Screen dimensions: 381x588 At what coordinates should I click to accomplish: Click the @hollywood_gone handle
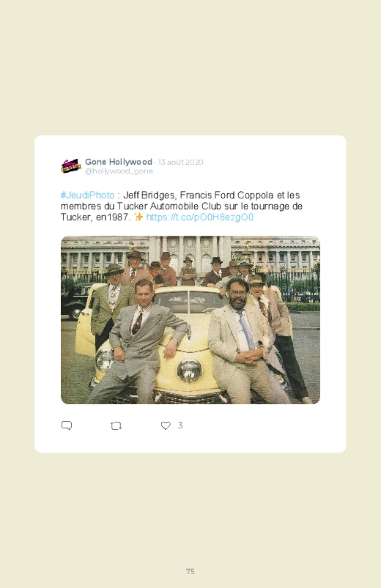point(119,171)
